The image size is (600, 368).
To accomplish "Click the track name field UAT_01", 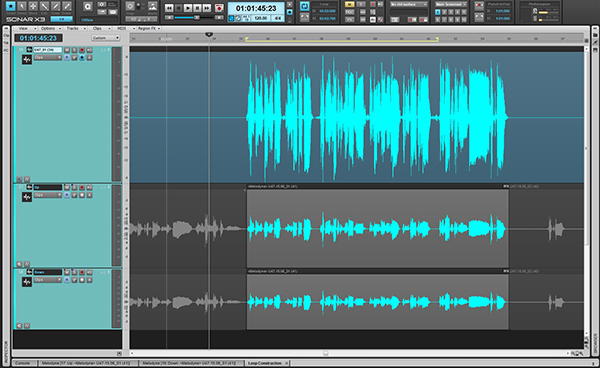I will [47, 50].
